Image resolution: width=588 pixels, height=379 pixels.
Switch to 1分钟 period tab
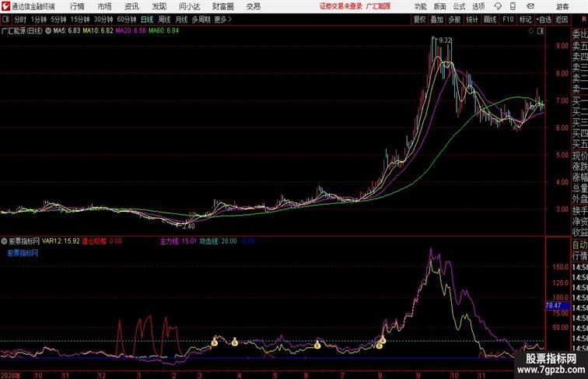(39, 19)
